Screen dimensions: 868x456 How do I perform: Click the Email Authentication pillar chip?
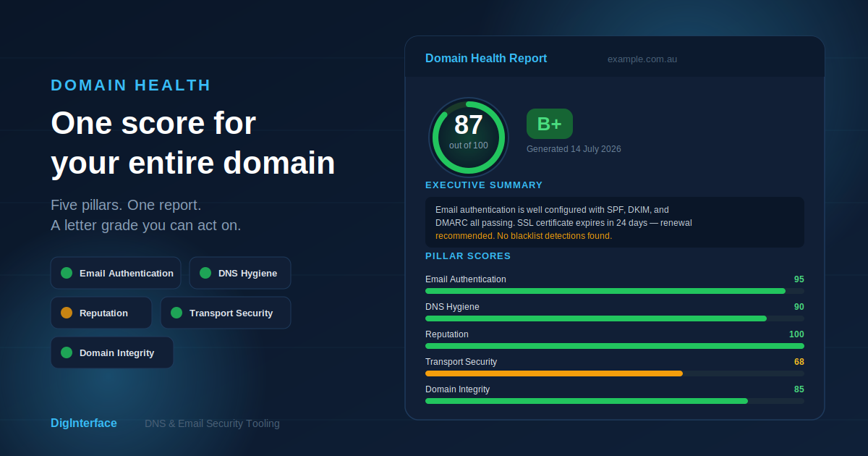click(x=116, y=273)
